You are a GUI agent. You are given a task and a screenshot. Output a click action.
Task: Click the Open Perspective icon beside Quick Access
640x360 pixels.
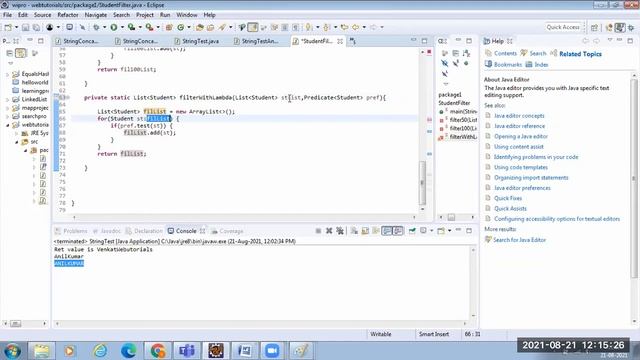pyautogui.click(x=594, y=27)
